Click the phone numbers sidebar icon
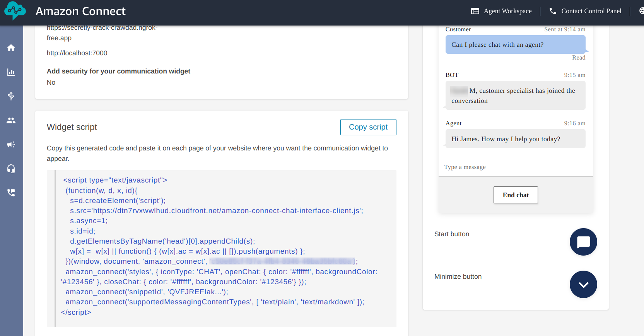 tap(11, 193)
